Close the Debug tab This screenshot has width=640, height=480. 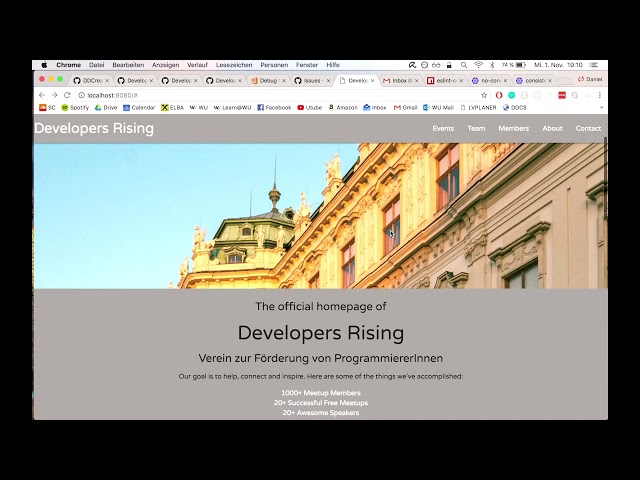pos(284,81)
